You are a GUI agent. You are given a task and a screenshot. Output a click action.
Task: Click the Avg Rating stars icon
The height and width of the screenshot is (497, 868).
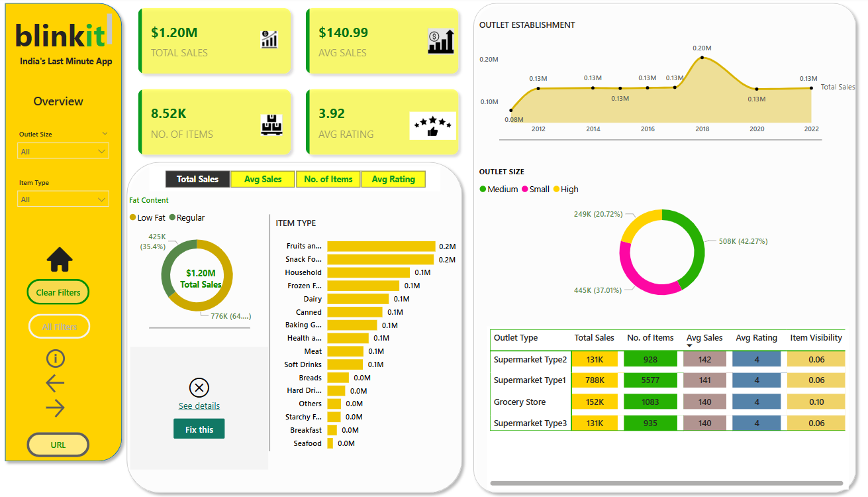click(432, 125)
